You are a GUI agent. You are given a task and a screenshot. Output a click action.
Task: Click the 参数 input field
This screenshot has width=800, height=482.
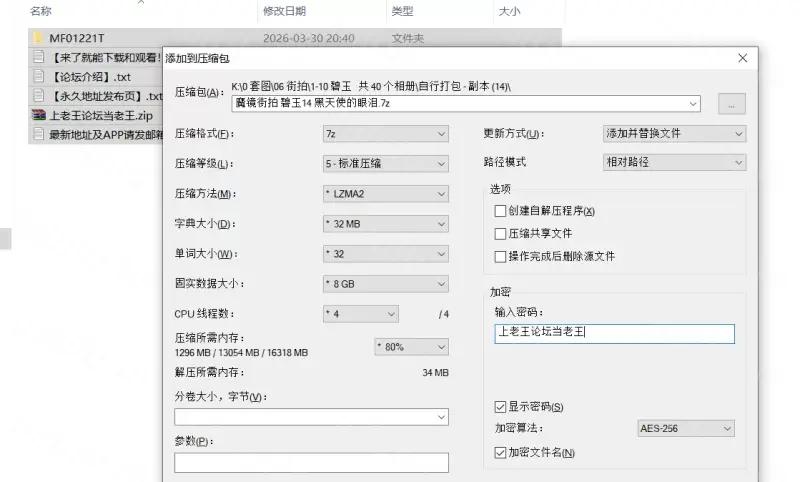[311, 462]
